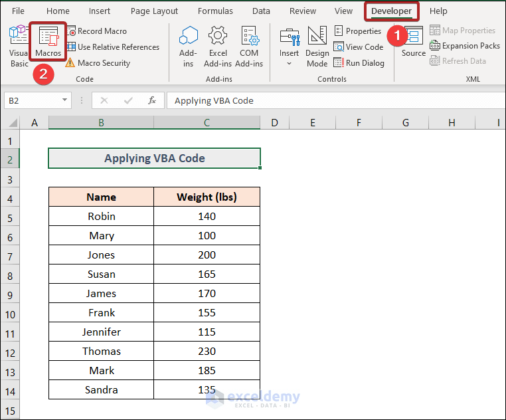Screen dimensions: 506x420
Task: Select all cells with corner triangle
Action: (12, 123)
